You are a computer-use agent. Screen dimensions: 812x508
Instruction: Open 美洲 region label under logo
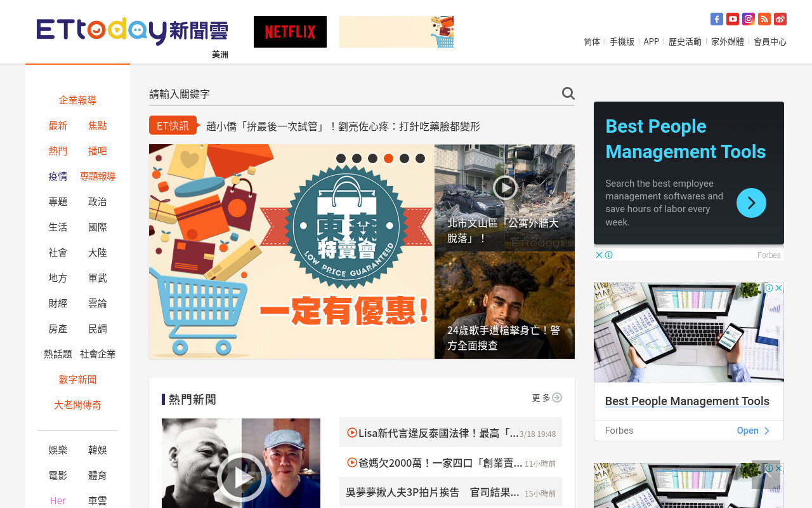pyautogui.click(x=220, y=55)
